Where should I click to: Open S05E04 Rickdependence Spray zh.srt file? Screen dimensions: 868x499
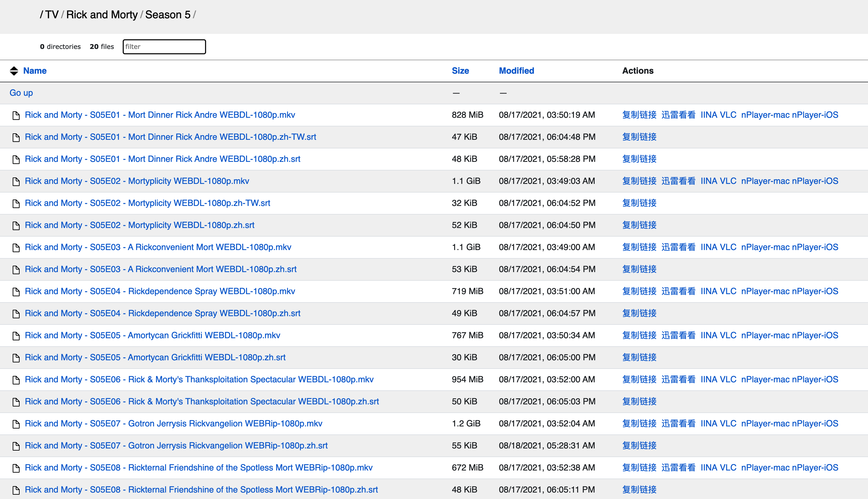tap(163, 313)
